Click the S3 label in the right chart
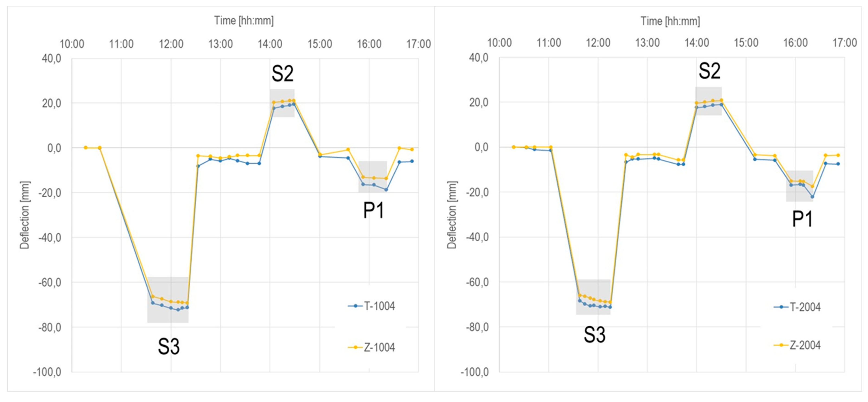The width and height of the screenshot is (868, 402). (594, 335)
